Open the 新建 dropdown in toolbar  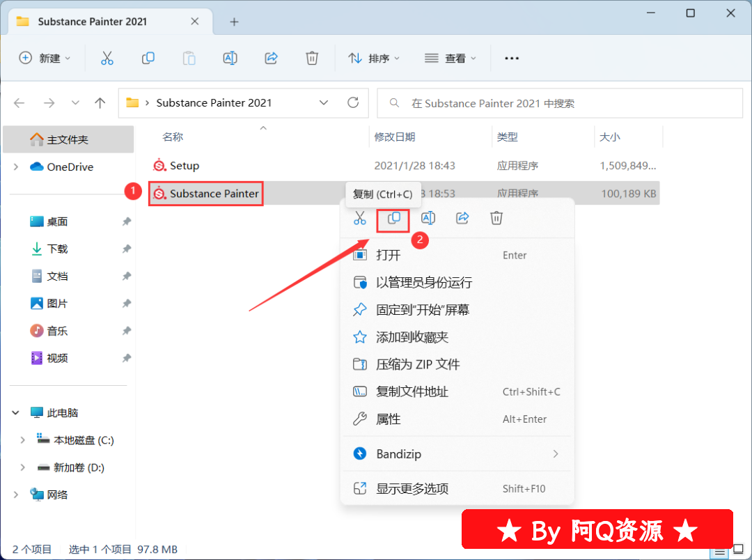tap(45, 59)
